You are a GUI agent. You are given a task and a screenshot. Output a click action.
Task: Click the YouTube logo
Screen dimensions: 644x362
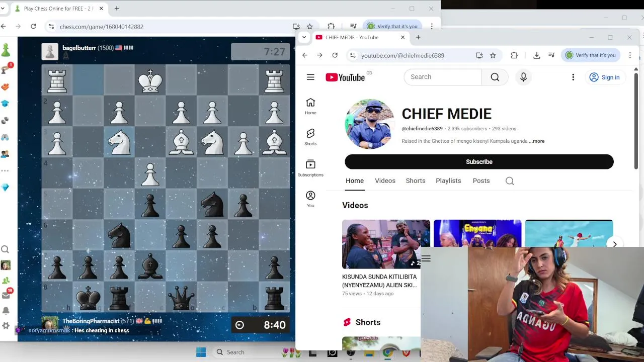[345, 77]
